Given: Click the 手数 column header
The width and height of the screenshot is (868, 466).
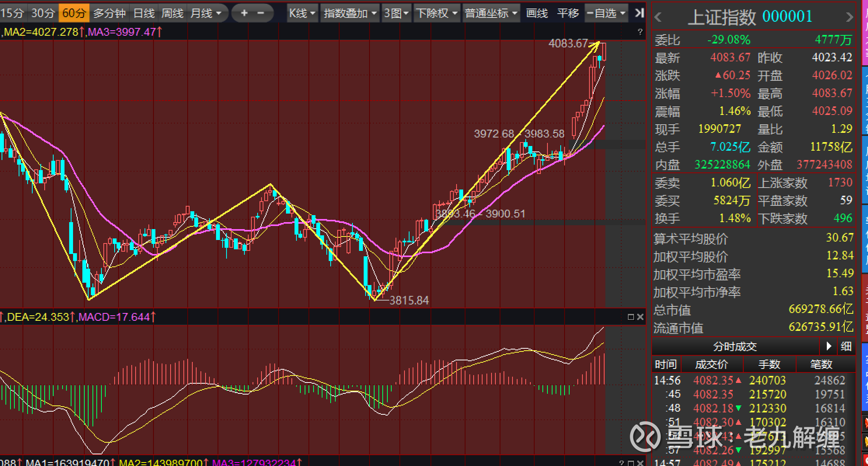Looking at the screenshot, I should pyautogui.click(x=769, y=364).
